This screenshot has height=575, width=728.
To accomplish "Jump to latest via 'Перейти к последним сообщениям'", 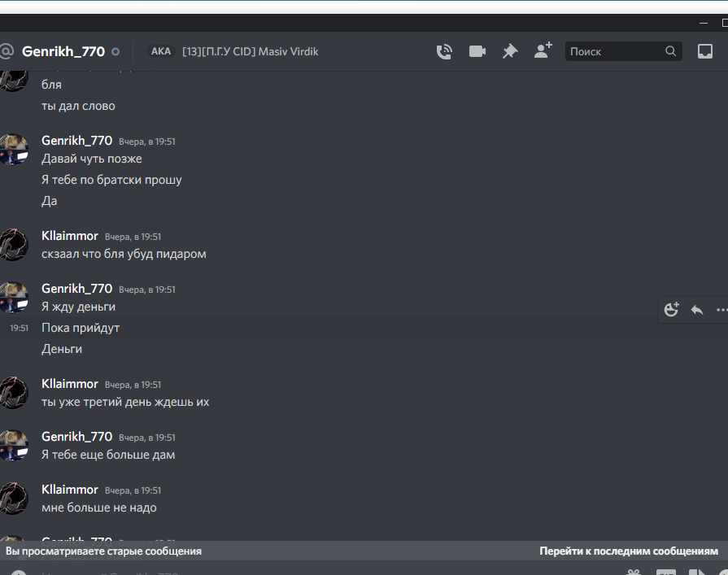I will click(629, 551).
